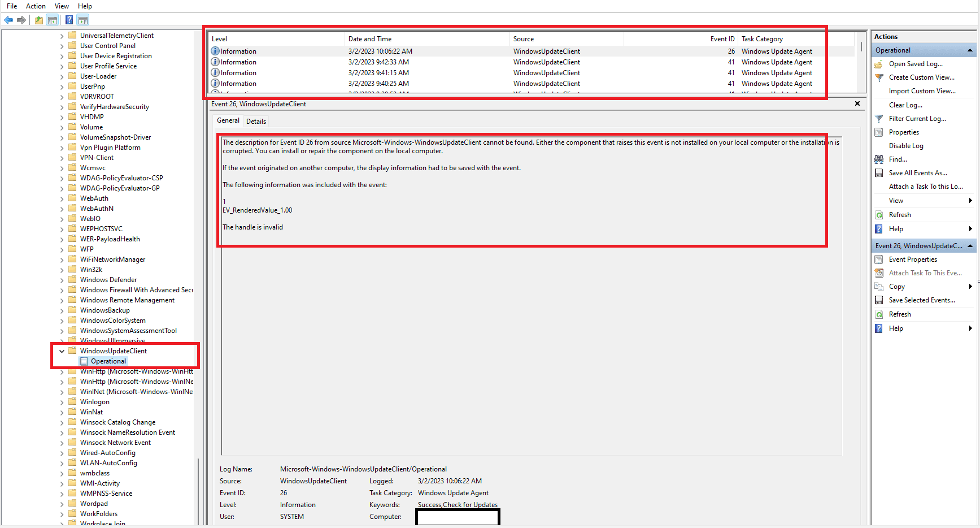Open the File menu

12,6
